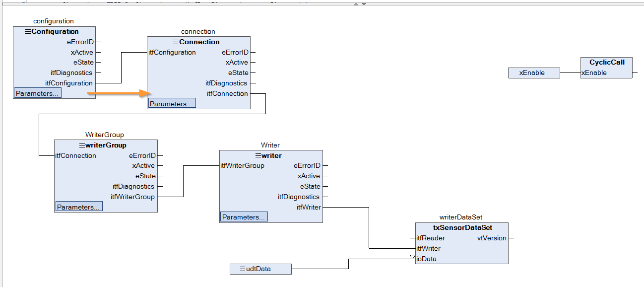
Task: Select xActive output of writerGroup block
Action: click(144, 166)
